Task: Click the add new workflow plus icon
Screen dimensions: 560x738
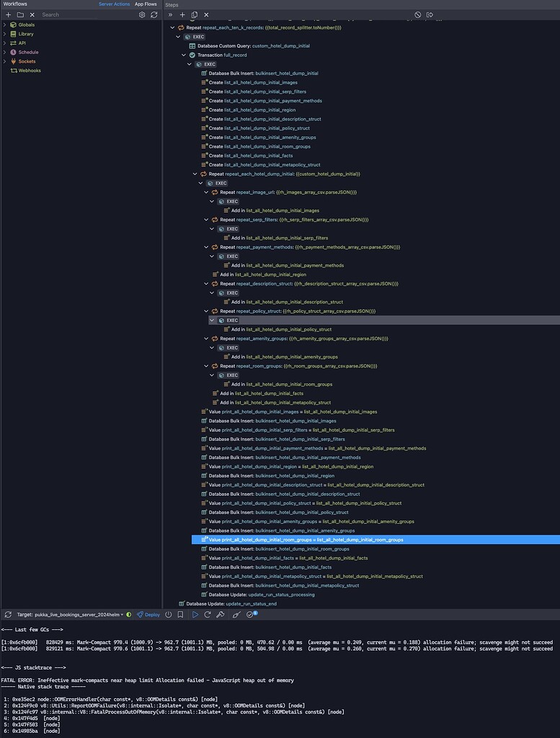Action: [x=8, y=14]
